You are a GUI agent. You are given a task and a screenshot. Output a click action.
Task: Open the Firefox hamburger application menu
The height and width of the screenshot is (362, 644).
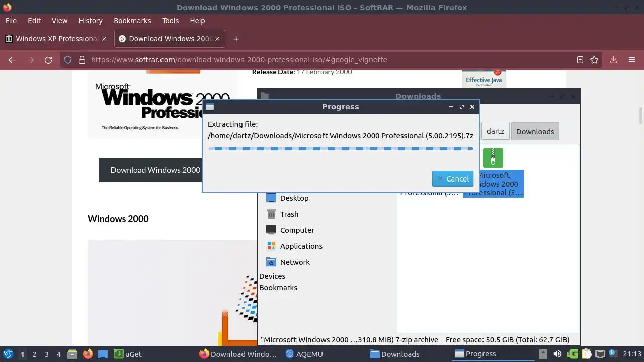[x=632, y=60]
